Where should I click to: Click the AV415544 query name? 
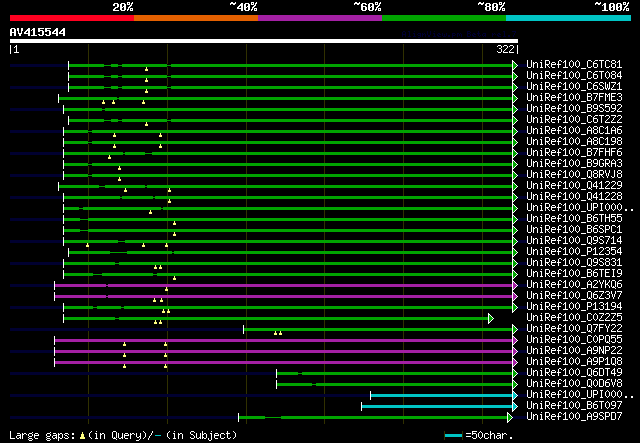[38, 31]
